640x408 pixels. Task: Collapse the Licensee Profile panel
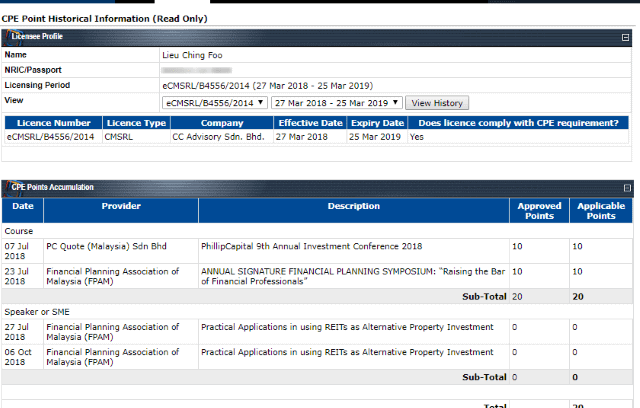click(x=625, y=38)
